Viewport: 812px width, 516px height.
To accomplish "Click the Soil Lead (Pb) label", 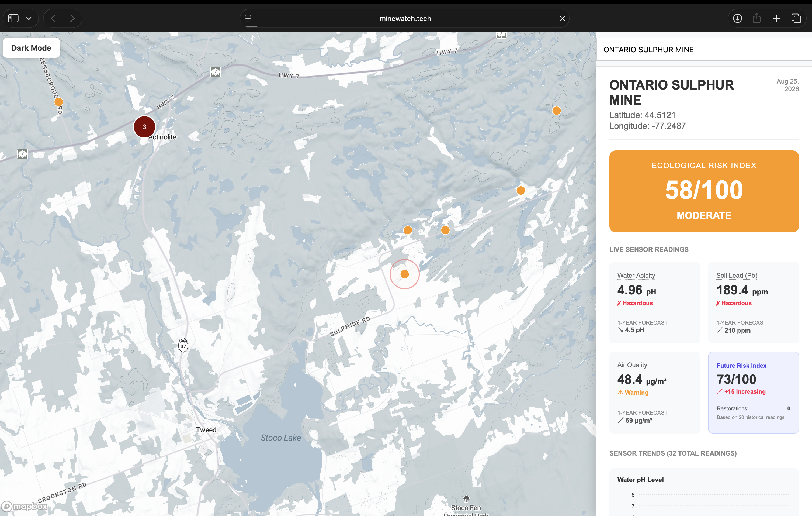I will click(x=737, y=275).
